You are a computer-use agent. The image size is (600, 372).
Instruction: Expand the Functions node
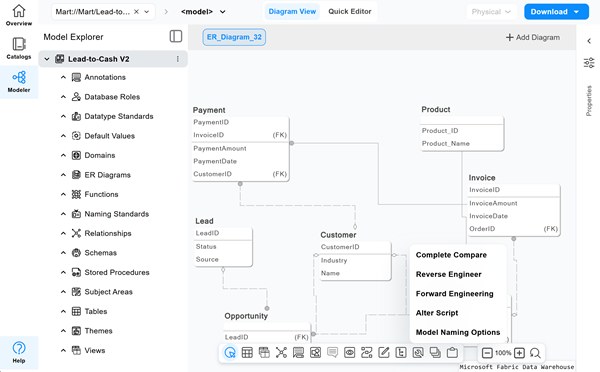click(63, 194)
